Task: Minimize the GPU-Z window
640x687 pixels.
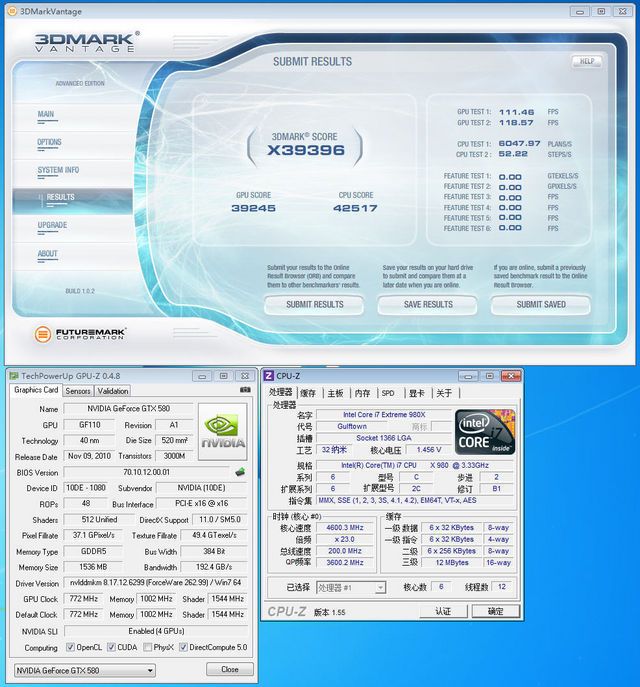Action: coord(202,376)
